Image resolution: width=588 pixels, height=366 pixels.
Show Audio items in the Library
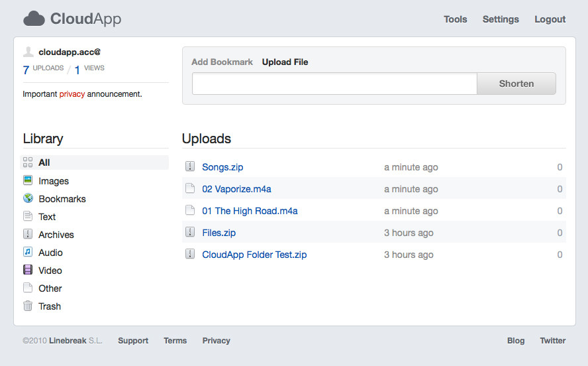[x=50, y=253]
